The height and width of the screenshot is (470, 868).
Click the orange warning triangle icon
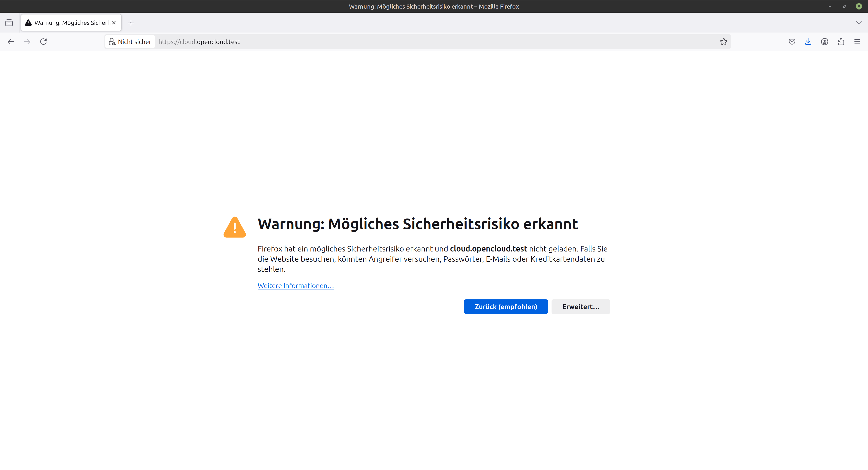[235, 227]
